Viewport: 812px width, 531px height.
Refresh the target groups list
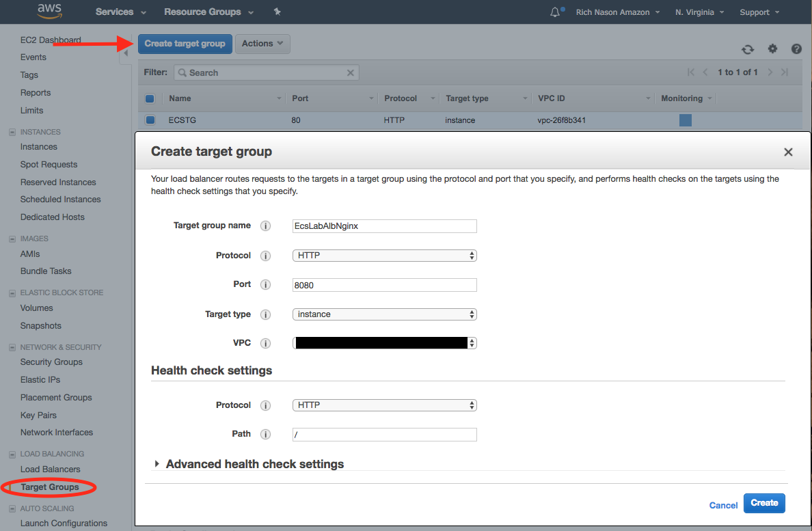coord(747,49)
